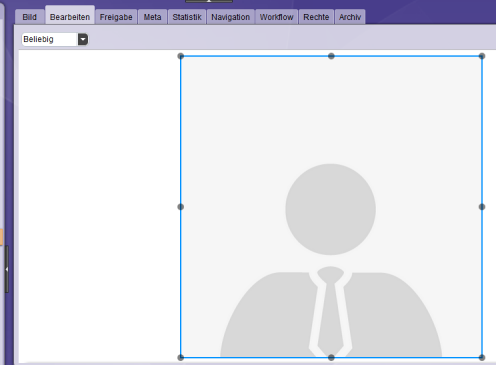
Task: Open the Statistik tab
Action: pos(187,17)
